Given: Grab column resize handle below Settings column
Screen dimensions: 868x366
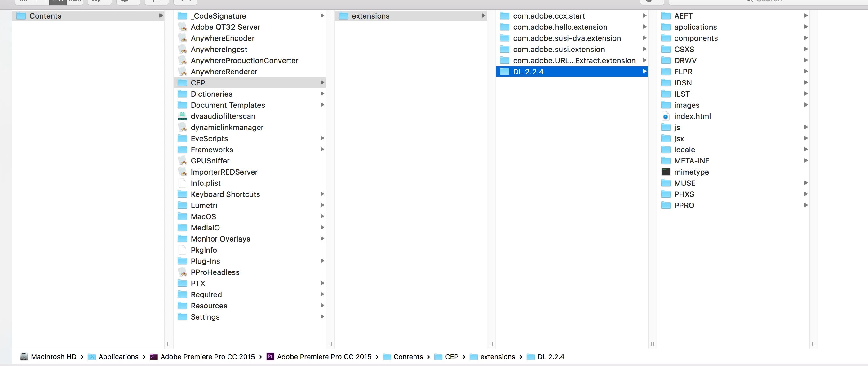Looking at the screenshot, I should tap(330, 344).
